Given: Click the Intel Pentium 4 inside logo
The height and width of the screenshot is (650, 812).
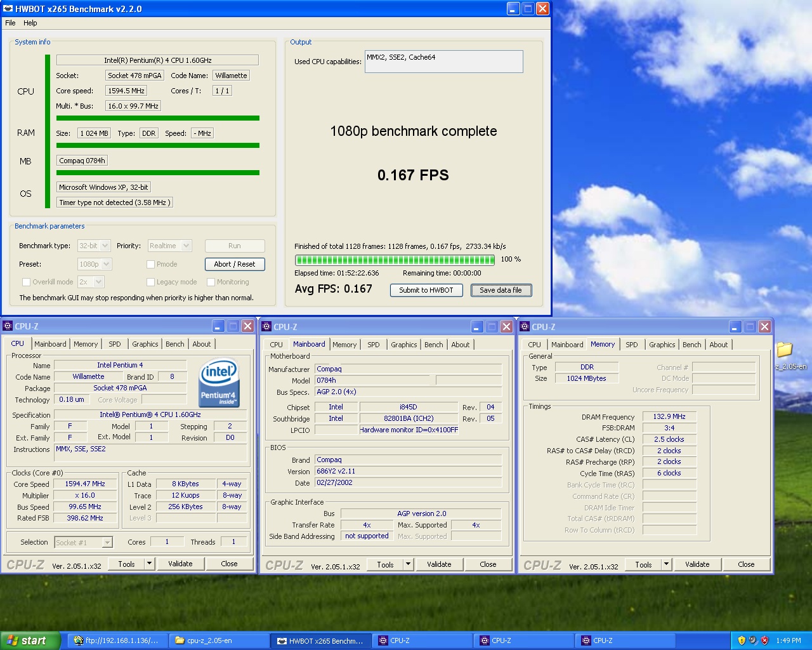Looking at the screenshot, I should click(219, 383).
